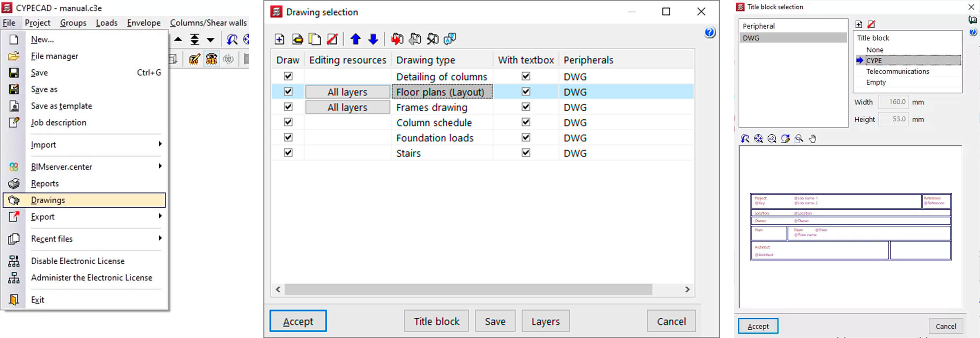Uncheck Draw for Detailing of columns
This screenshot has width=980, height=338.
[288, 76]
